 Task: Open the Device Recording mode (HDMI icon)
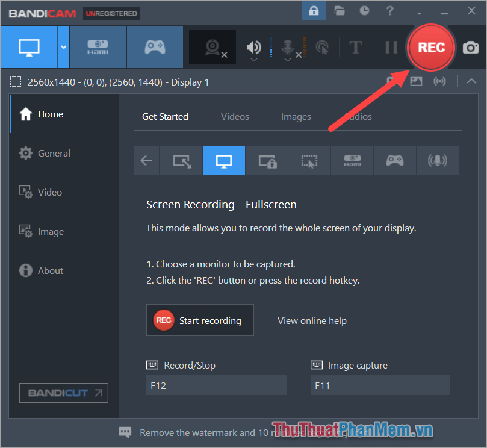[x=98, y=47]
